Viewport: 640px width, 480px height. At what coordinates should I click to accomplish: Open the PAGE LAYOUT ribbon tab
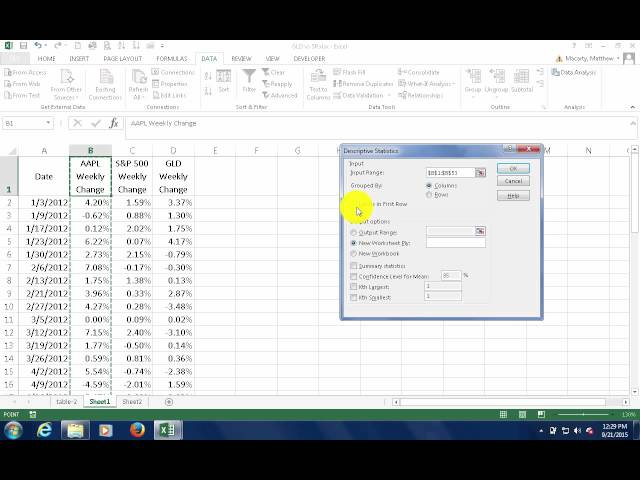(123, 59)
